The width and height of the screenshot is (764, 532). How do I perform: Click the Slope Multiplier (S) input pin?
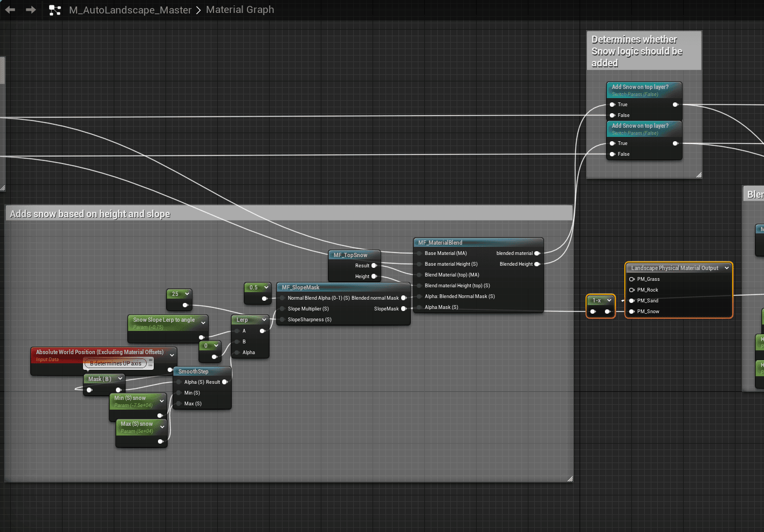click(281, 309)
